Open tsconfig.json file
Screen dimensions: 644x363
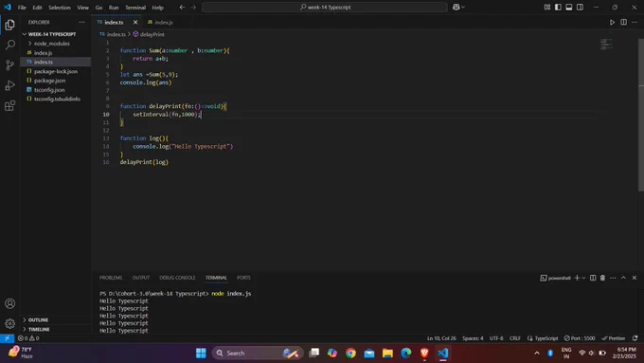click(49, 90)
